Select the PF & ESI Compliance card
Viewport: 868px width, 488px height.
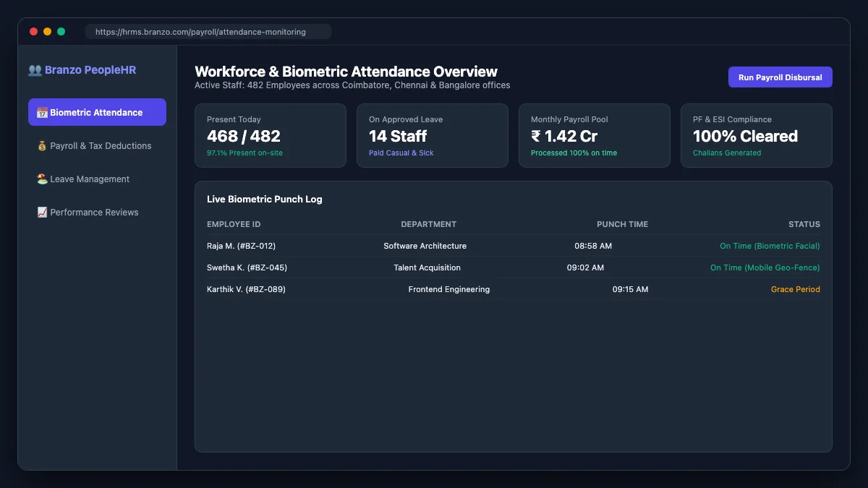click(x=757, y=135)
